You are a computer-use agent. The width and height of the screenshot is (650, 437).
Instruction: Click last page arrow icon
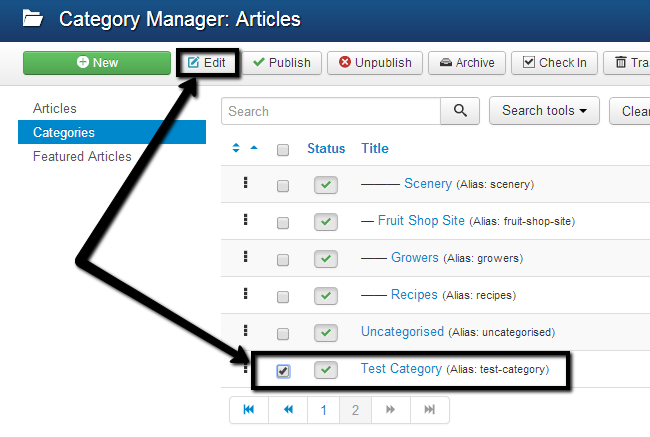429,410
